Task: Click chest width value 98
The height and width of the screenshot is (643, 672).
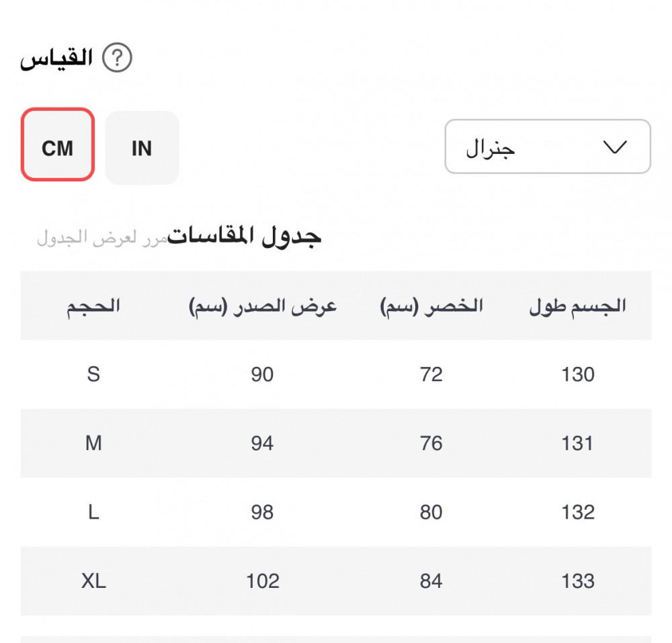Action: coord(262,513)
